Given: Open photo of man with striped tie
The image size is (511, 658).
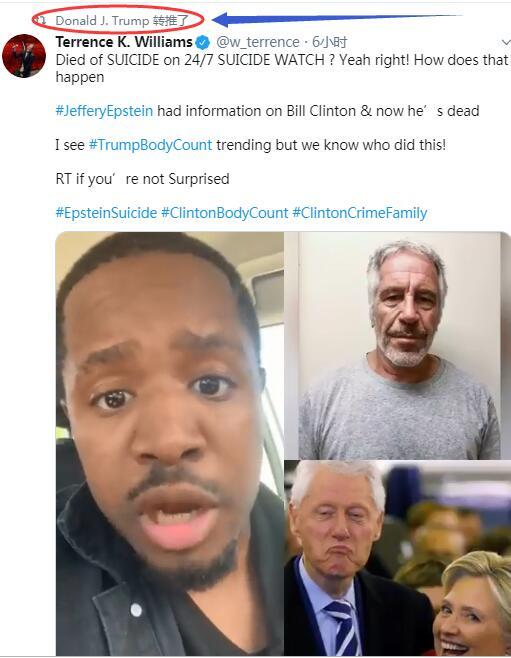Looking at the screenshot, I should [x=397, y=558].
